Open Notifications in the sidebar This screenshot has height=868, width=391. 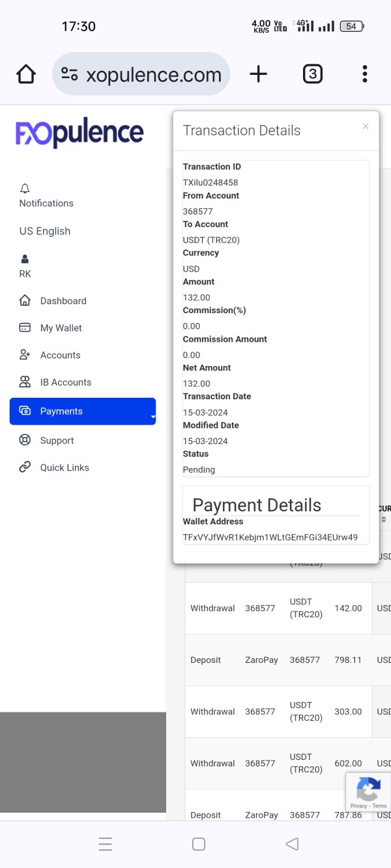(x=46, y=203)
